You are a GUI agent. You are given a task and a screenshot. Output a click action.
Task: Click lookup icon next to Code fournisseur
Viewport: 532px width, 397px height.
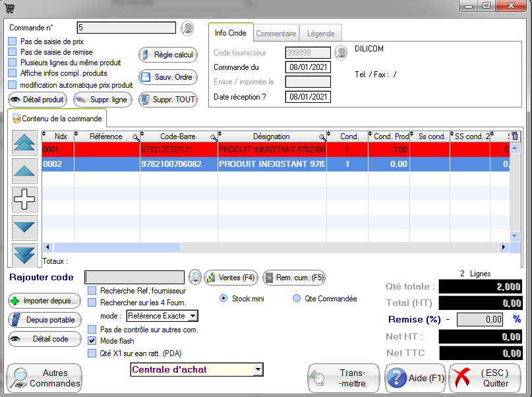(341, 52)
